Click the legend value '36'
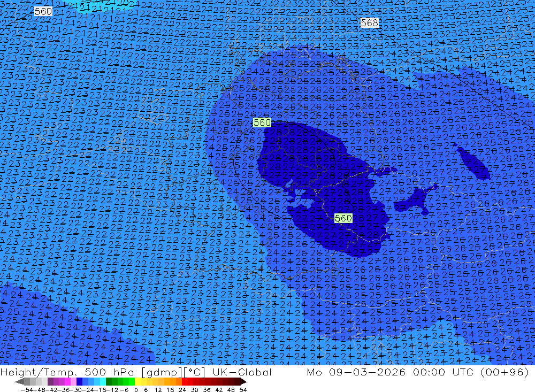 click(x=207, y=390)
